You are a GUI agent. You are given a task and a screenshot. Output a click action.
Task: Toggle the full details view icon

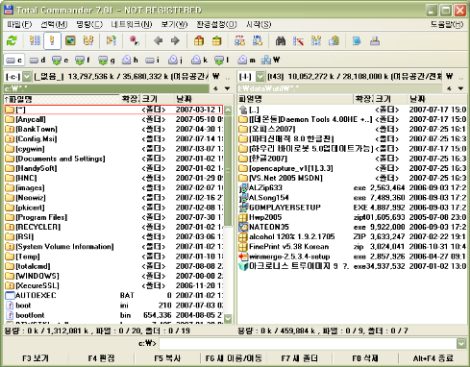[x=52, y=41]
